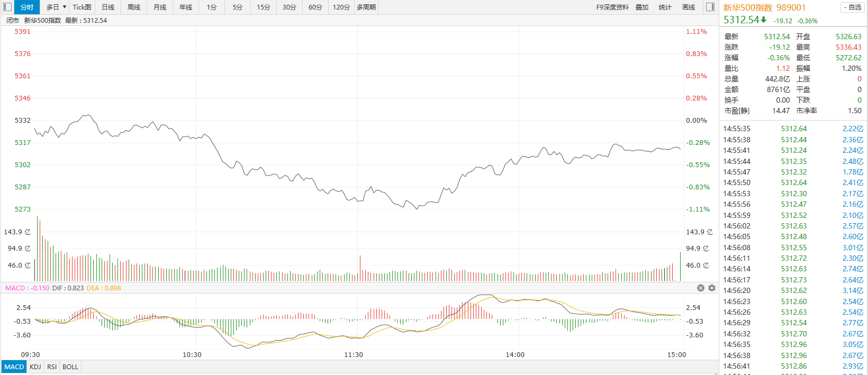Switch to the 分时 intraday chart tab
The image size is (868, 375).
pos(27,7)
